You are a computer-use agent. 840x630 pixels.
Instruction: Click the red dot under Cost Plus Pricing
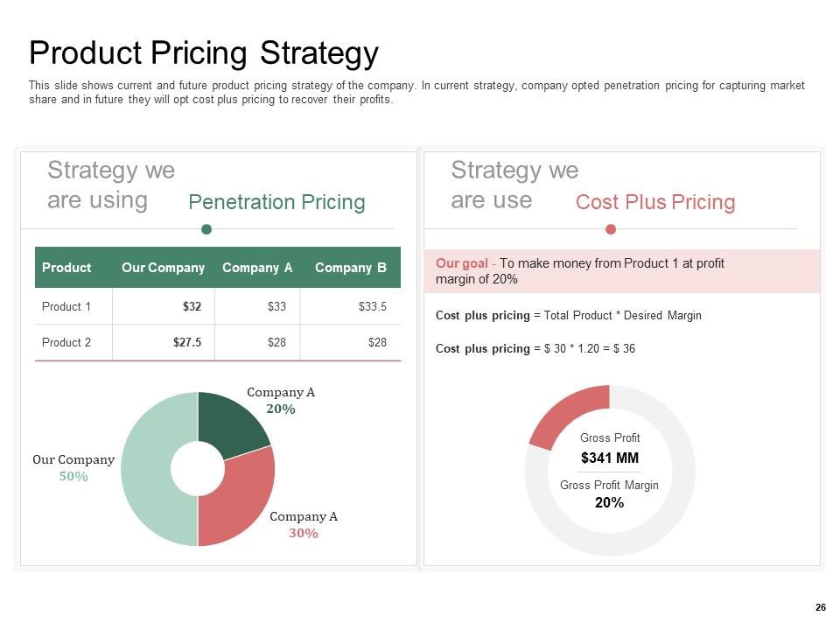(610, 229)
